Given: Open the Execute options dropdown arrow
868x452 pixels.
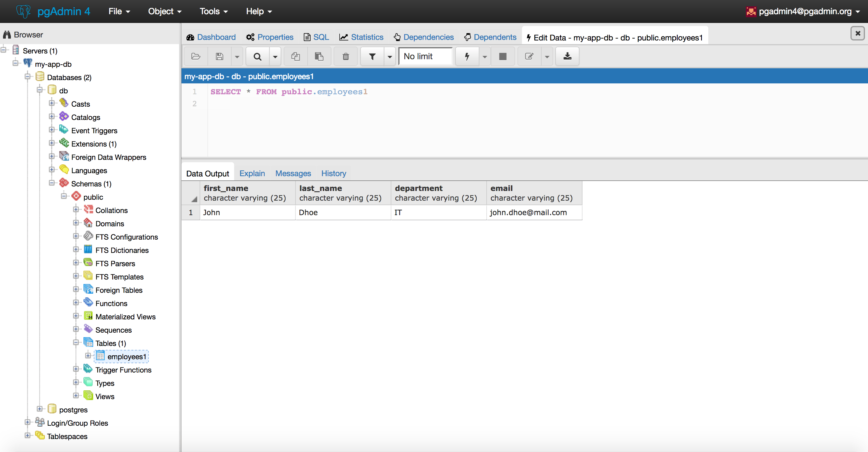Looking at the screenshot, I should coord(485,56).
